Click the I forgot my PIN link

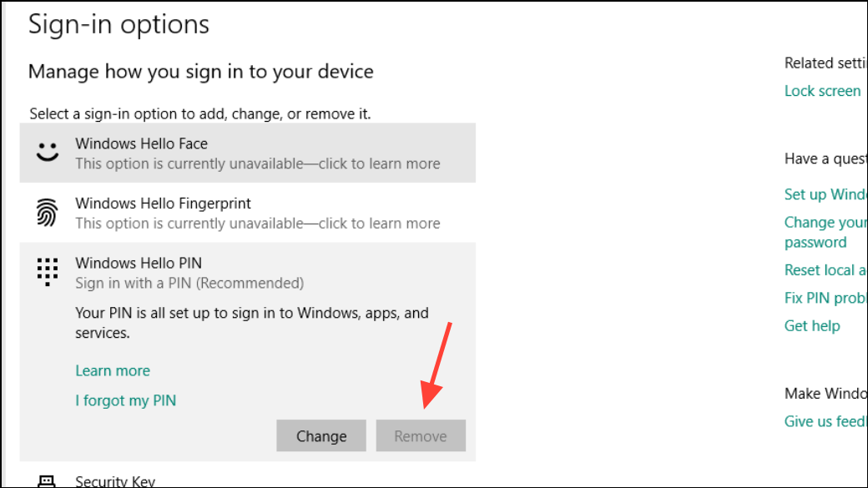(x=126, y=400)
